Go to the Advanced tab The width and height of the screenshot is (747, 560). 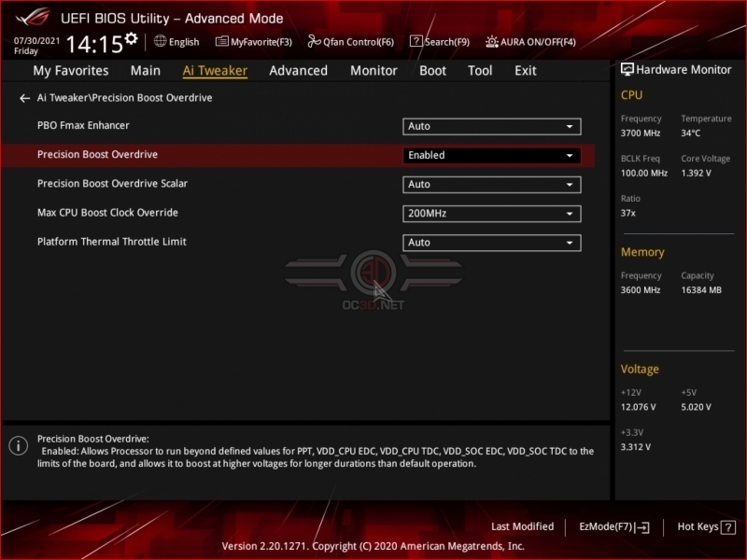click(x=298, y=71)
